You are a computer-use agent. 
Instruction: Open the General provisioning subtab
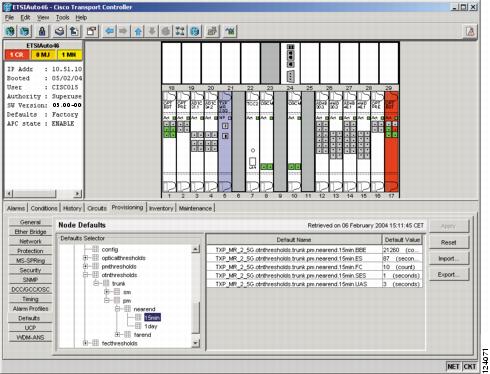(30, 222)
